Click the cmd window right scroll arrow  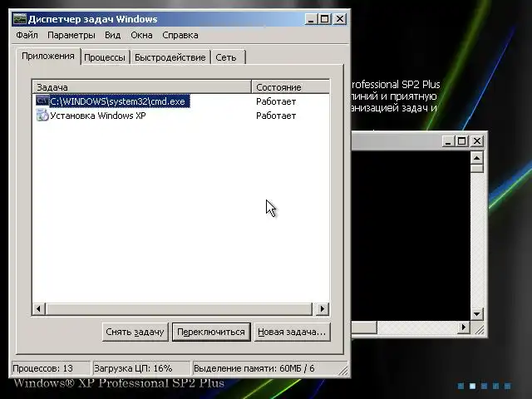click(x=464, y=328)
